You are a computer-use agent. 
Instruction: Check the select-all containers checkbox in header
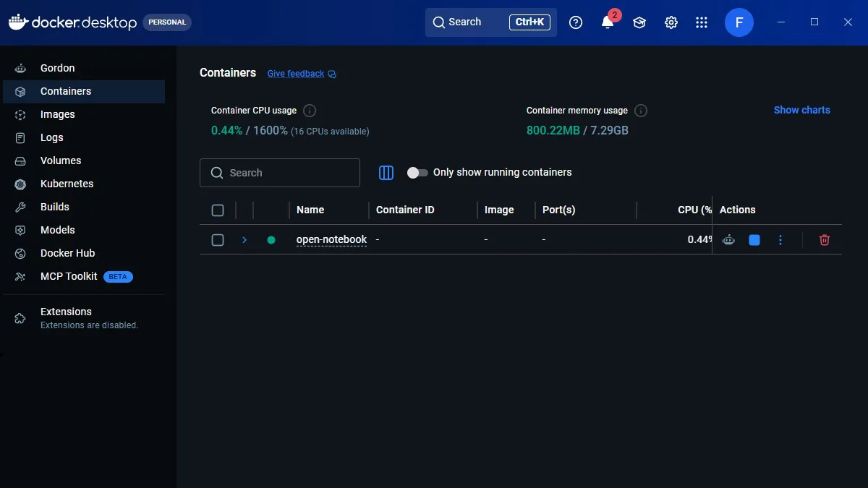[218, 210]
